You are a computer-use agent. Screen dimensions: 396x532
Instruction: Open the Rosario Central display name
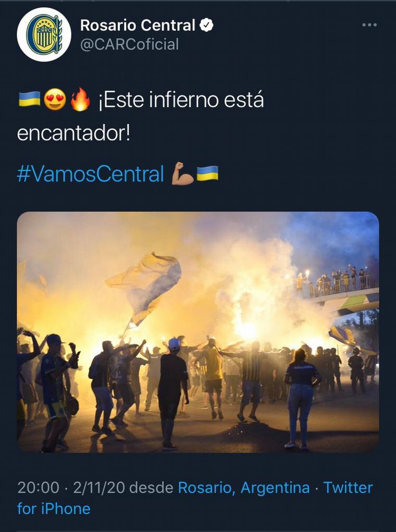138,25
